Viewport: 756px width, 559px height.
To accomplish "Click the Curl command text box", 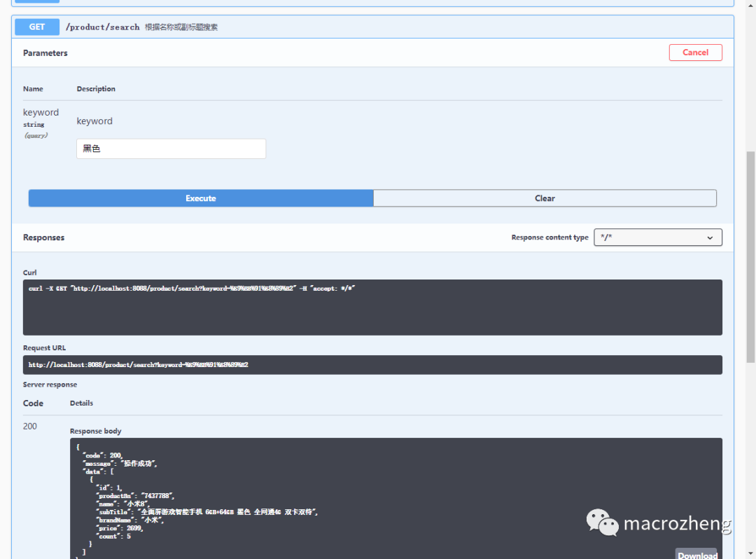I will point(372,308).
